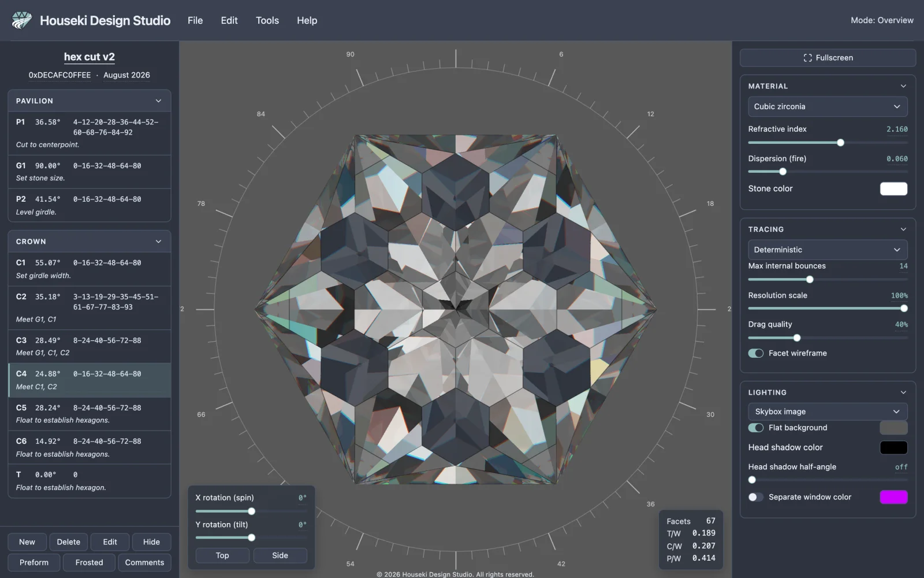The height and width of the screenshot is (578, 924).
Task: Open the Skybox image dropdown
Action: (x=828, y=412)
